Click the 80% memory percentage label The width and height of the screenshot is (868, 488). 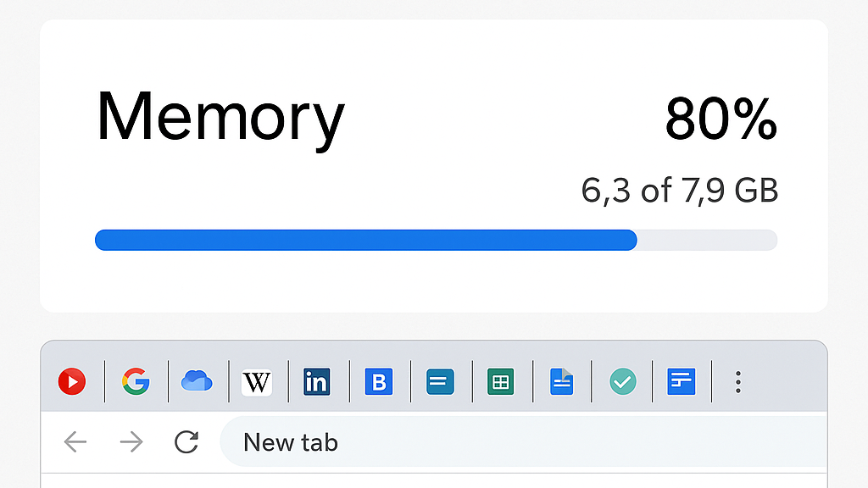[721, 120]
